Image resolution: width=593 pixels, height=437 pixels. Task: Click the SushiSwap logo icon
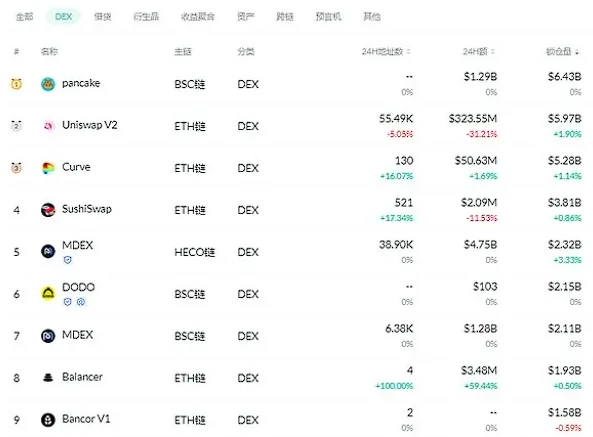tap(48, 210)
